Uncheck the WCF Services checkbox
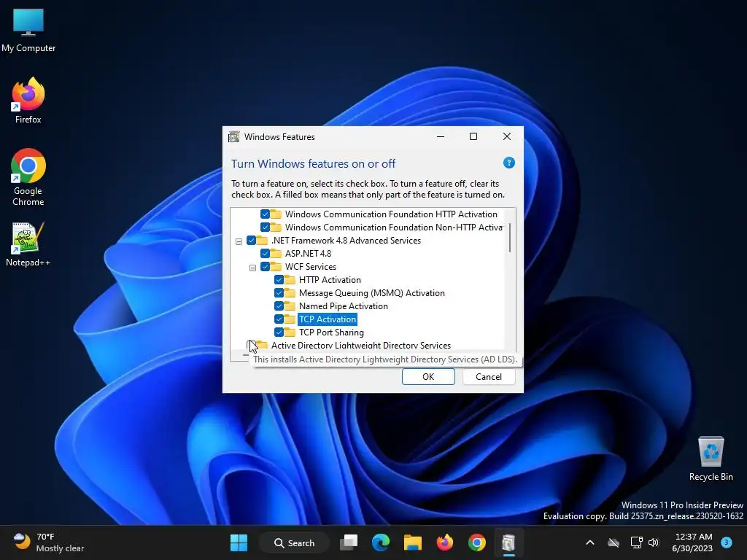The width and height of the screenshot is (747, 560). tap(265, 267)
